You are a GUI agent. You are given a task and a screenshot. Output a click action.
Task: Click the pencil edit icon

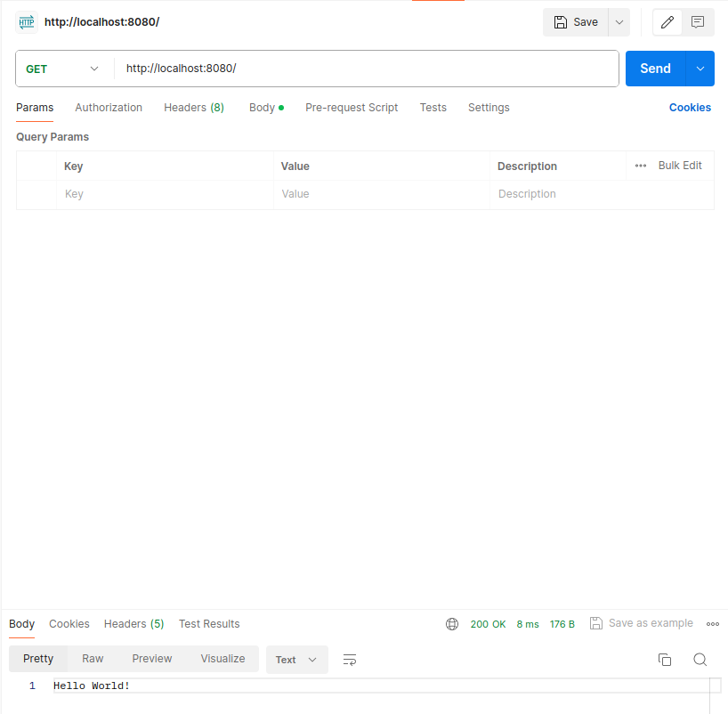[x=667, y=22]
